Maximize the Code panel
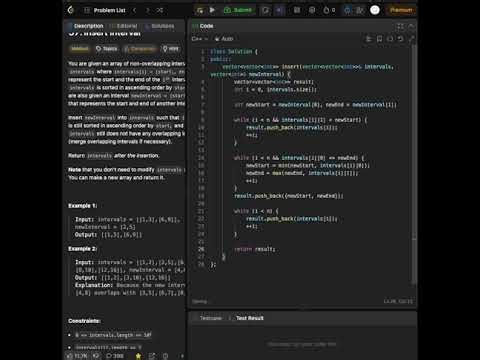The height and width of the screenshot is (360, 480). tap(400, 26)
